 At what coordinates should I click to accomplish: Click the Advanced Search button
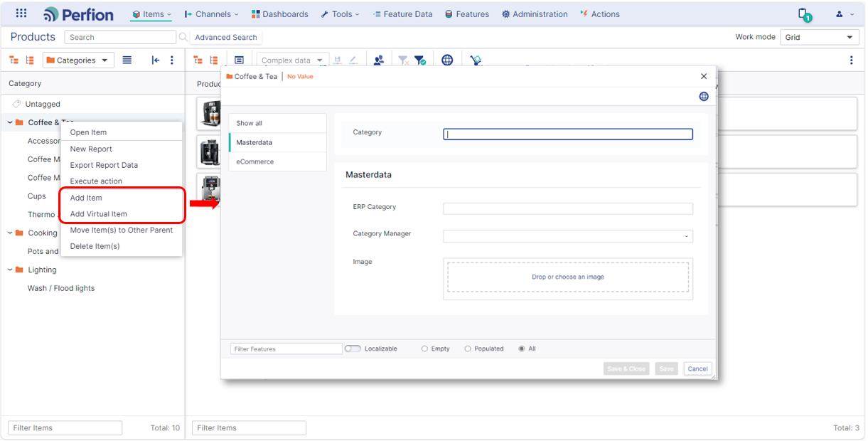pos(226,37)
